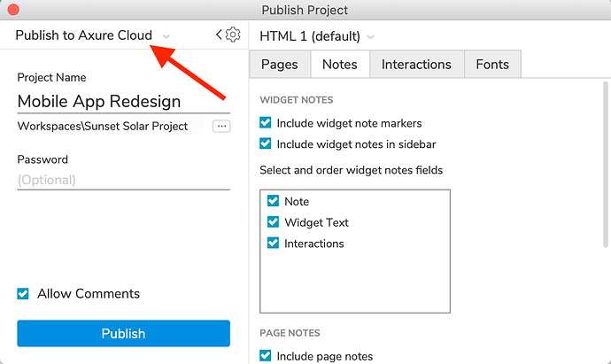Image resolution: width=611 pixels, height=364 pixels.
Task: Open the Publish to Axure Cloud dropdown
Action: (x=93, y=35)
